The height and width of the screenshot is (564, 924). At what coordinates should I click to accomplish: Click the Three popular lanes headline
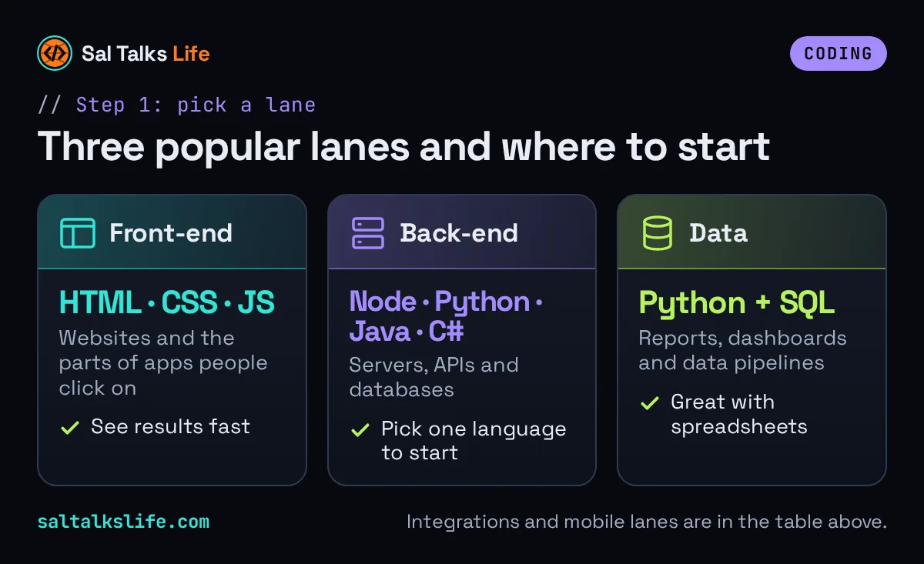(403, 146)
